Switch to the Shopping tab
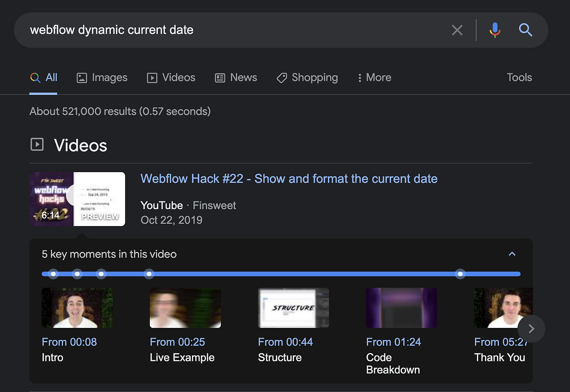The height and width of the screenshot is (392, 570). [307, 77]
